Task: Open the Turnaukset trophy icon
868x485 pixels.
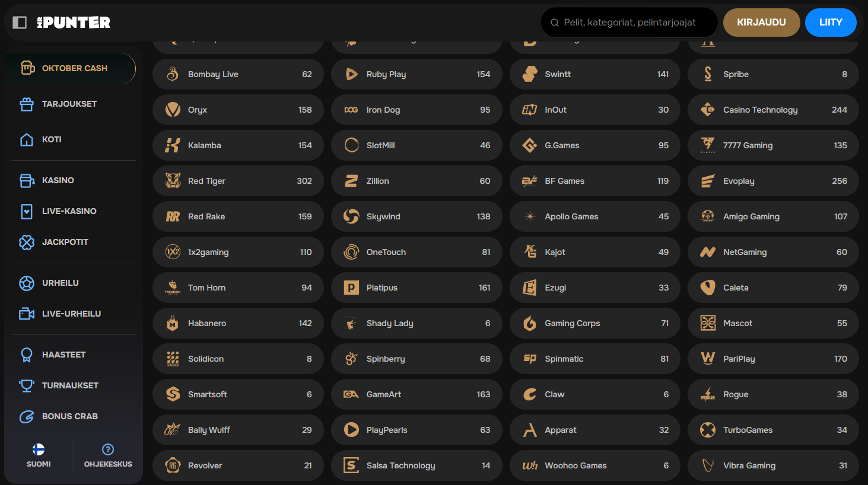Action: tap(27, 385)
